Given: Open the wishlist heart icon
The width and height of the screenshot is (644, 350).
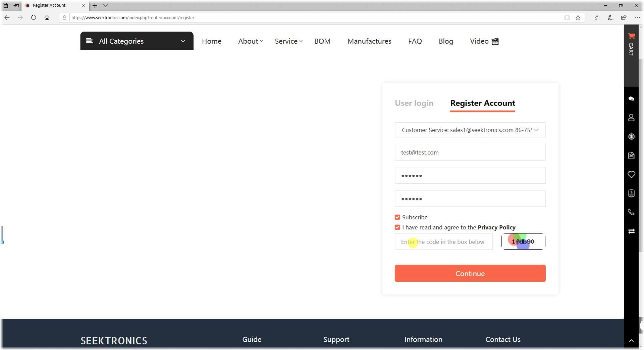Looking at the screenshot, I should [631, 174].
